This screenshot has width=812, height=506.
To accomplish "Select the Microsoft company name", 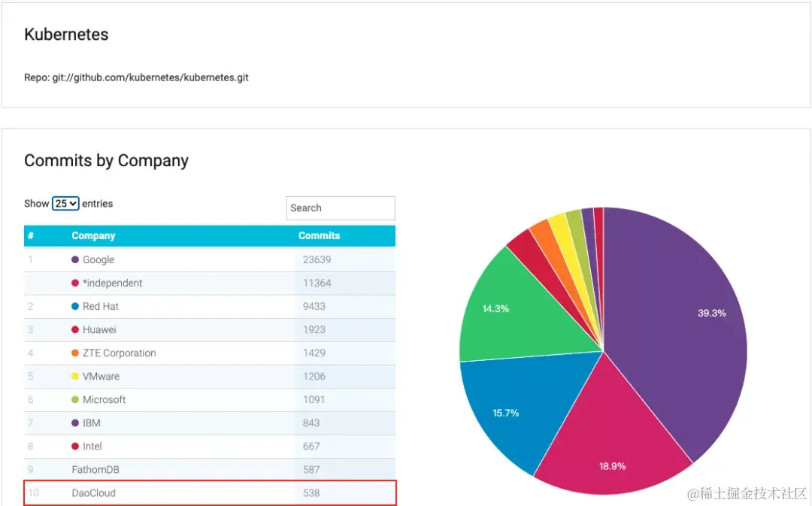I will (x=104, y=399).
